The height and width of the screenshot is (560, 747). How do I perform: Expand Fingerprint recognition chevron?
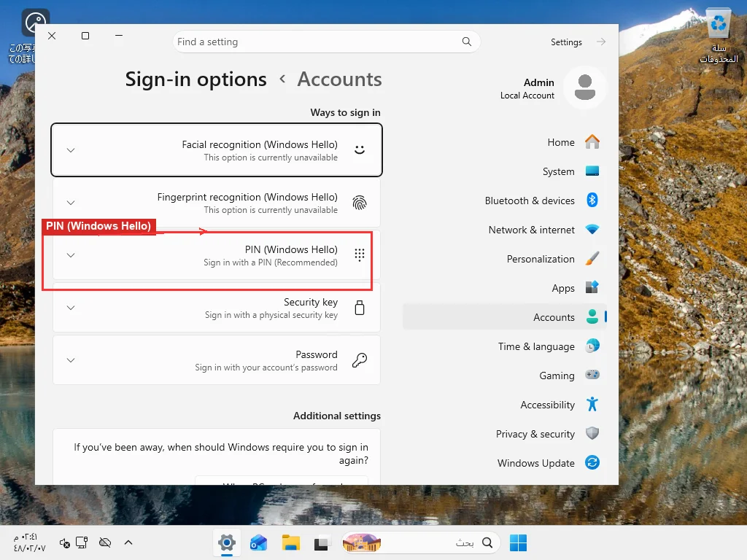[71, 203]
